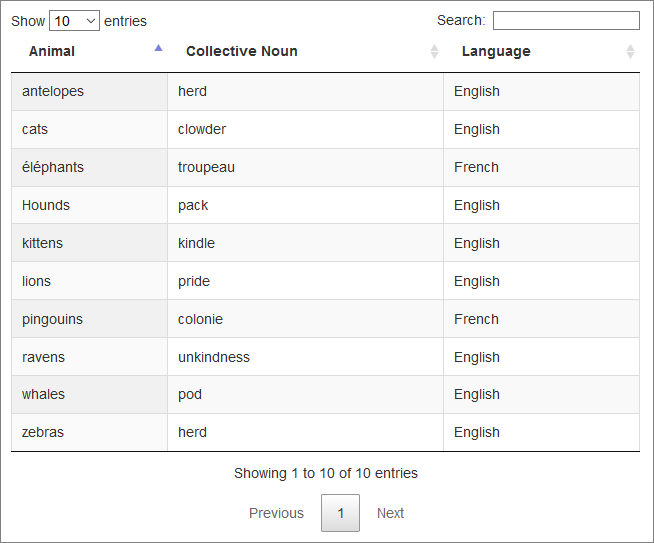The width and height of the screenshot is (654, 543).
Task: Click the pingouins cell
Action: coord(52,320)
